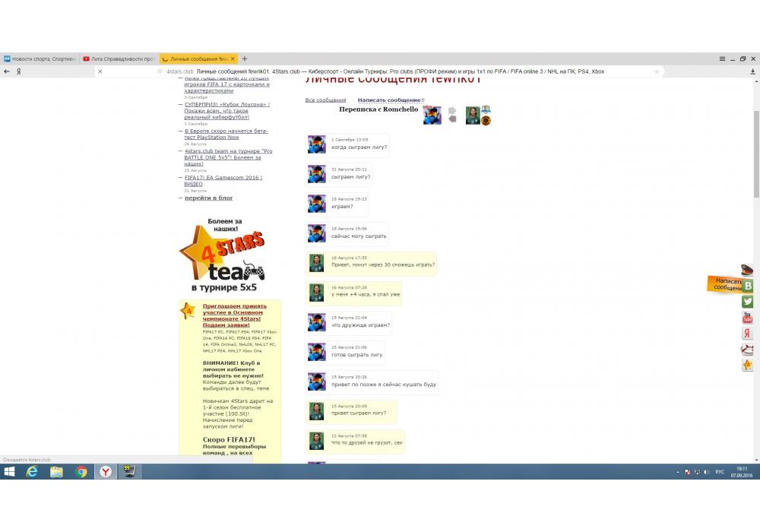Open the YouTube side icon
Screen dimensions: 760x532
(x=747, y=318)
